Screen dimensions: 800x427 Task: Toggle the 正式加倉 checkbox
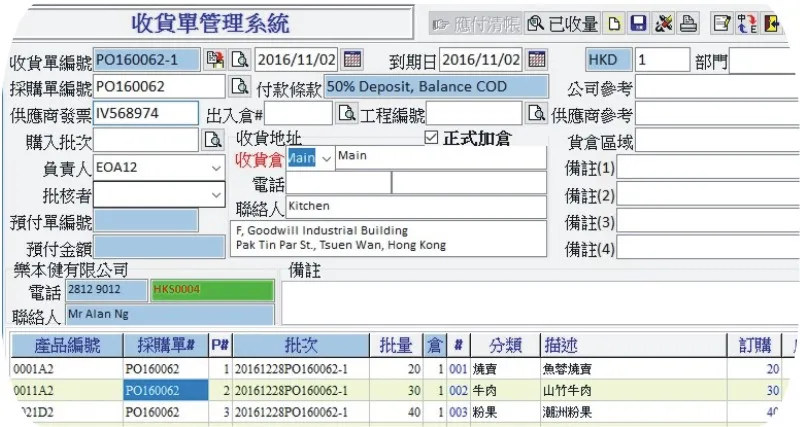[x=432, y=137]
